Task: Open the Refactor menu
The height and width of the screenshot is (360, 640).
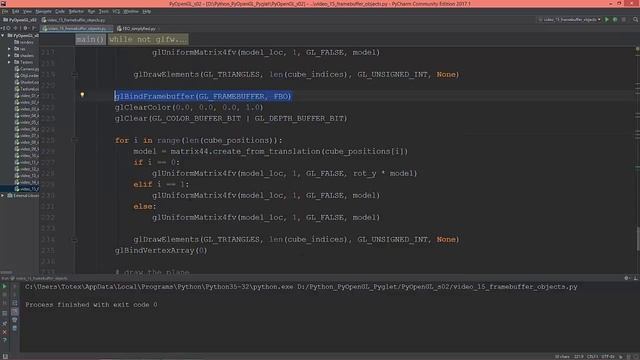Action: click(x=76, y=11)
